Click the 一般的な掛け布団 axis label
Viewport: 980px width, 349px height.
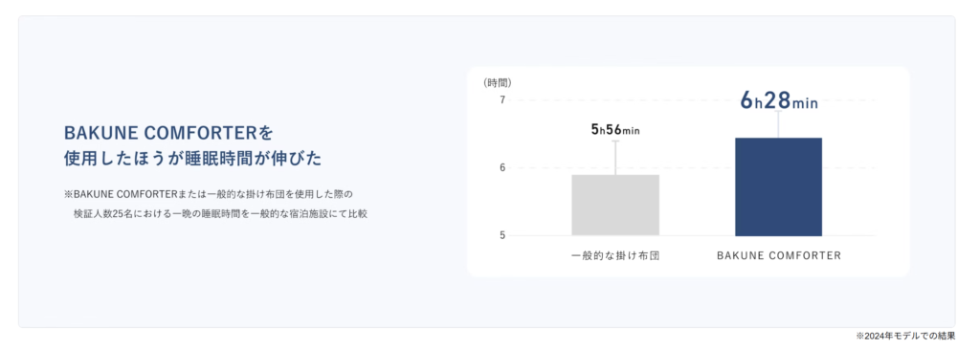(615, 255)
